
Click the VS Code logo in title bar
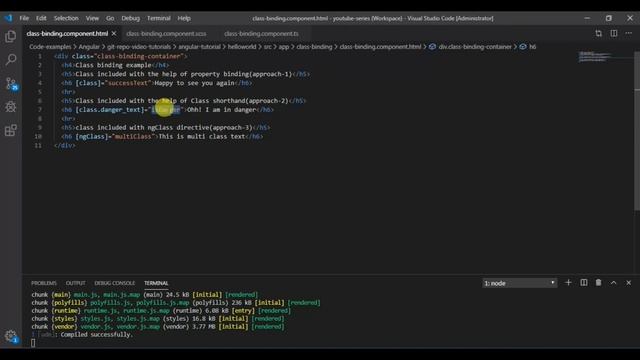(8, 18)
